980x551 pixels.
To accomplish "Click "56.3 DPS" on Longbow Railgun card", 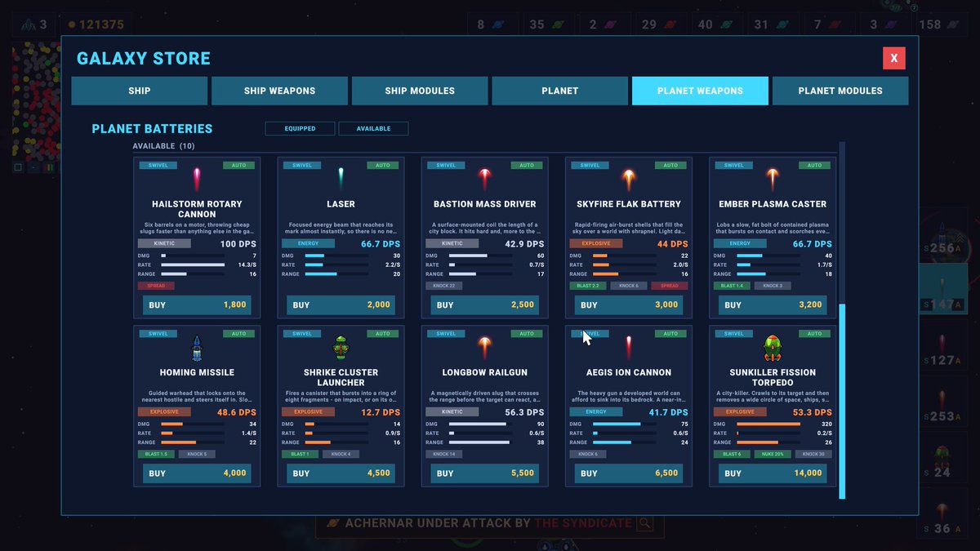I will (524, 412).
